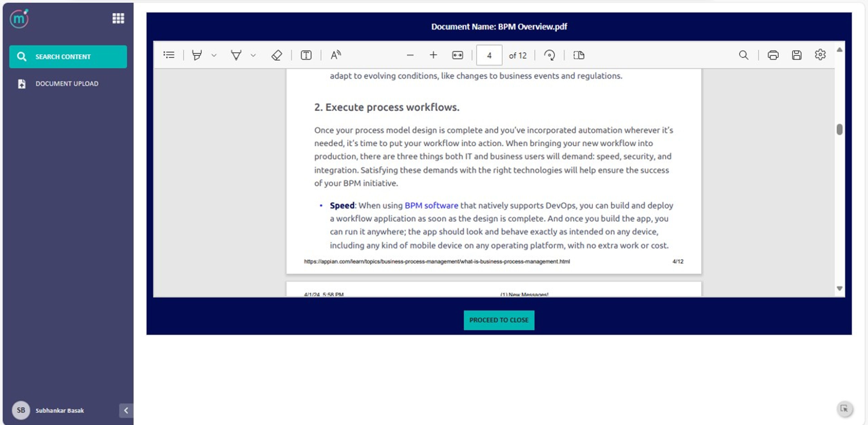Select the eraser tool
868x425 pixels.
tap(277, 55)
